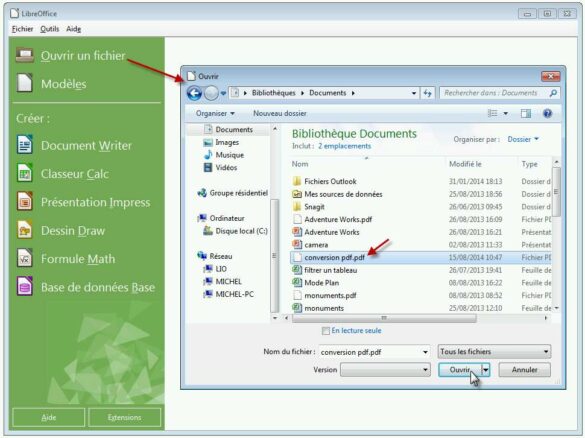
Task: Click the Document Writer icon
Action: (x=25, y=145)
